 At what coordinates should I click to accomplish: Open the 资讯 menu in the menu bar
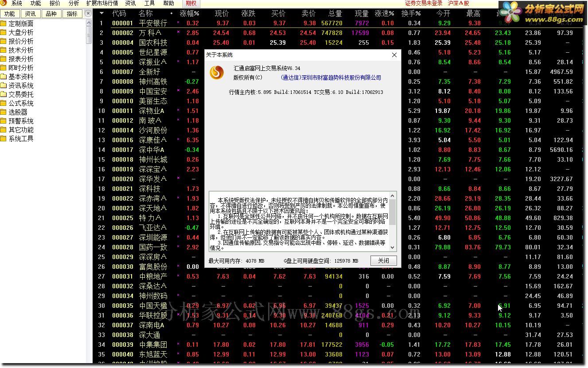131,4
